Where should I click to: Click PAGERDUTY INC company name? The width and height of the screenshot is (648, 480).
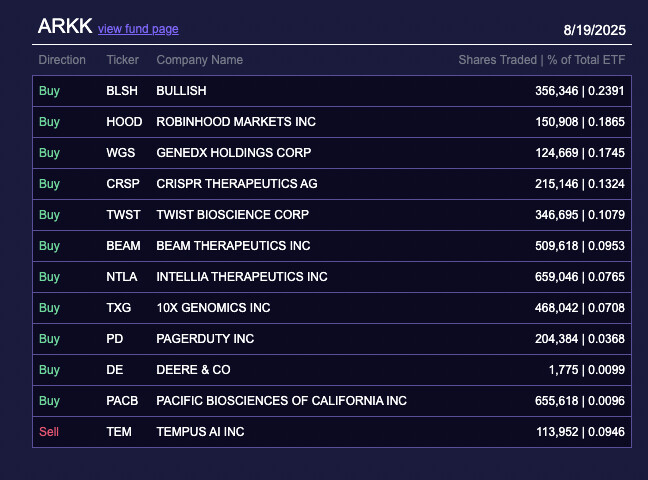(x=205, y=339)
